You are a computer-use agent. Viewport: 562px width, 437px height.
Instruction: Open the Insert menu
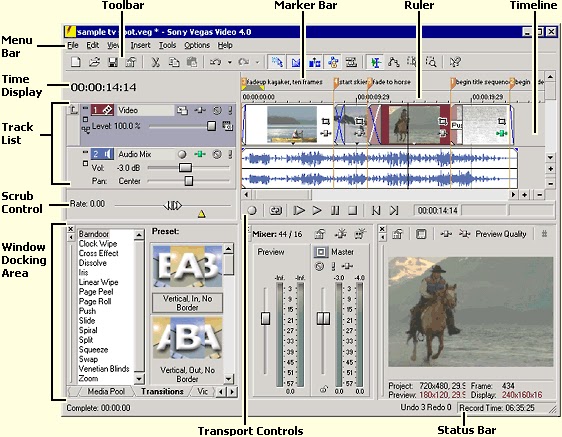(140, 45)
